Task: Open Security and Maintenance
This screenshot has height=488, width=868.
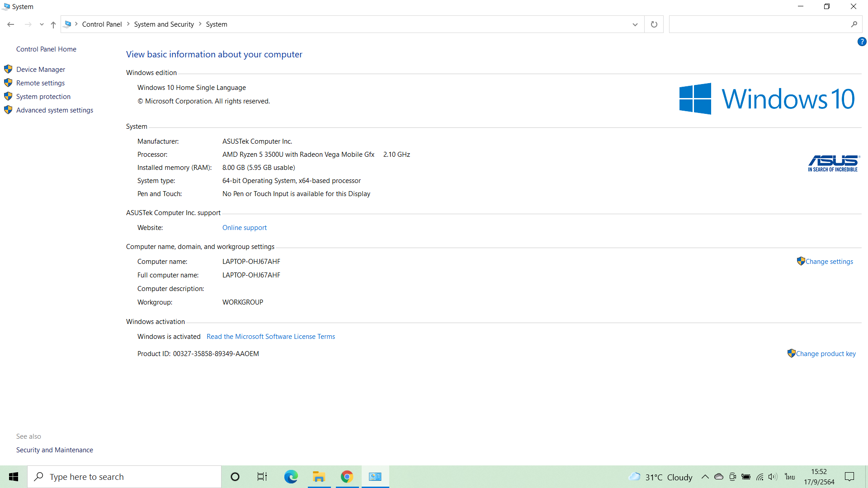Action: point(55,450)
